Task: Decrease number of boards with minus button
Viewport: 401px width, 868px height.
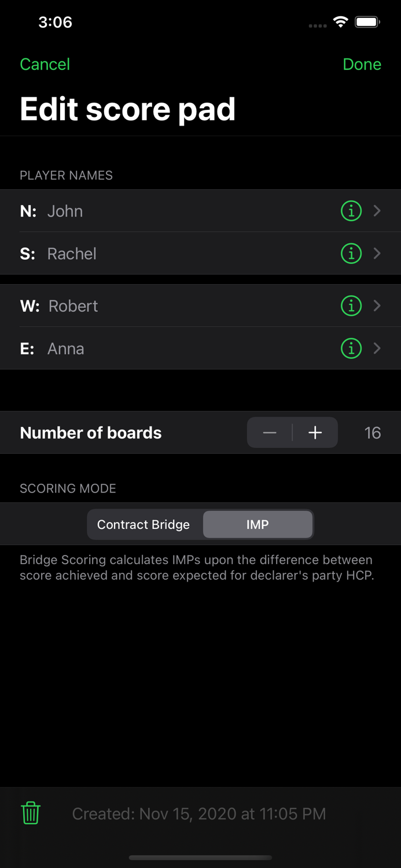Action: [270, 432]
